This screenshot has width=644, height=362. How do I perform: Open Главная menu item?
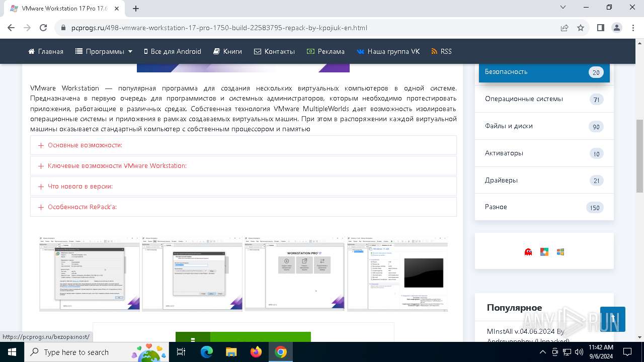46,51
